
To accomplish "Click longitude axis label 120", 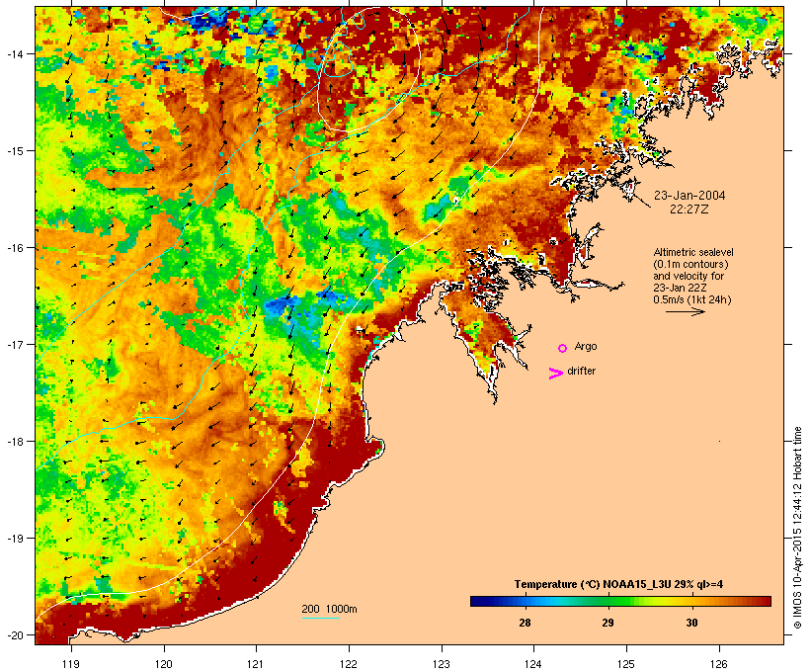I will click(164, 664).
